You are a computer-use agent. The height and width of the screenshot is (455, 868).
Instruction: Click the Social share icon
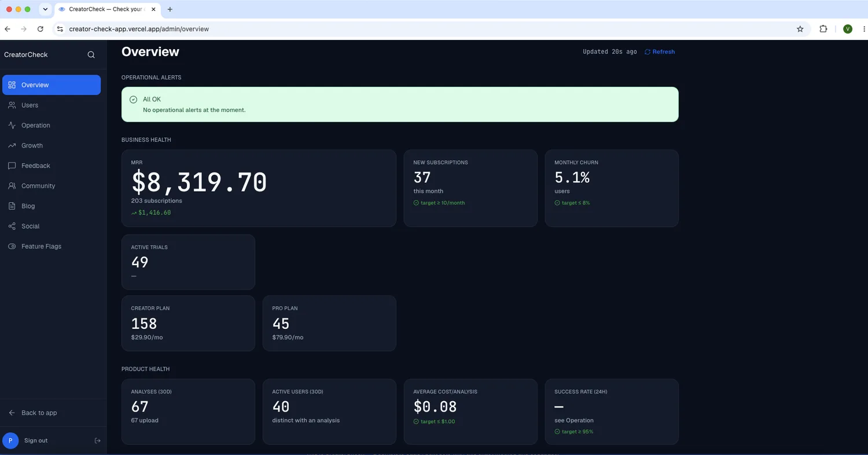pyautogui.click(x=12, y=226)
